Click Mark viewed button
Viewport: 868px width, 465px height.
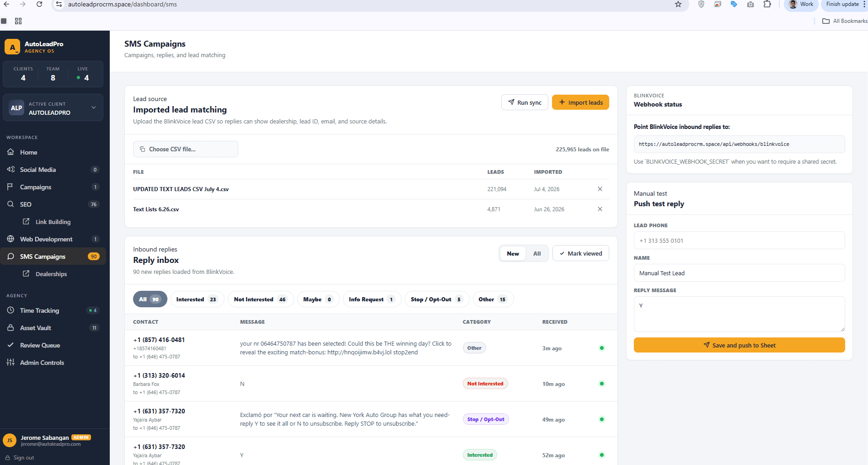[x=580, y=253]
